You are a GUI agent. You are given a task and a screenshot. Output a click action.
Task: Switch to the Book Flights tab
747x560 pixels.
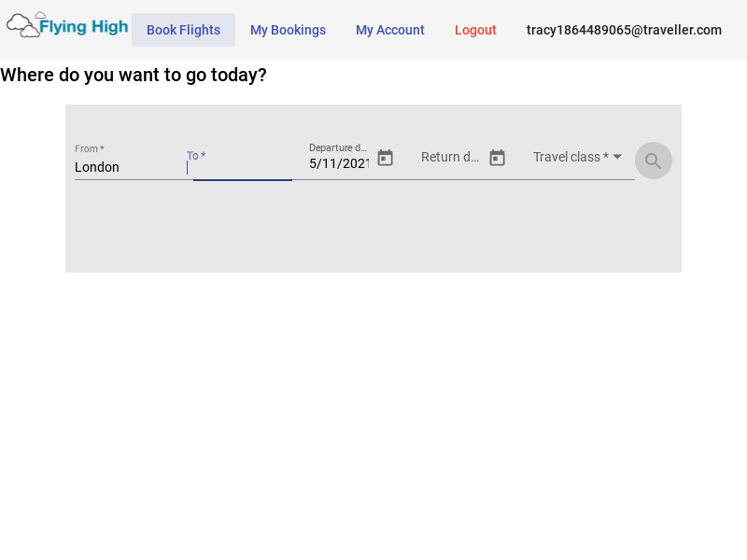[183, 30]
